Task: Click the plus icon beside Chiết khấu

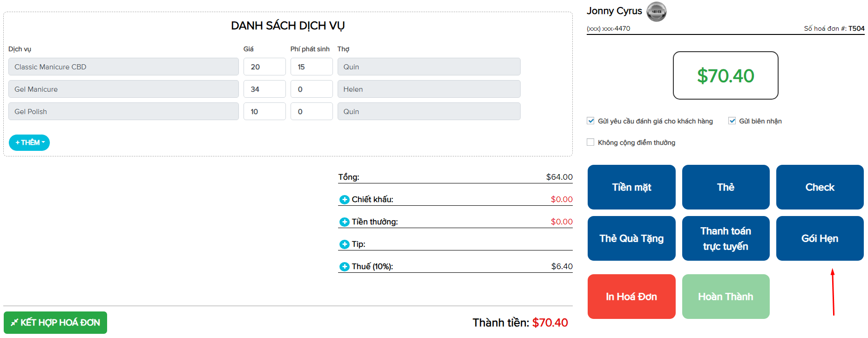Action: pyautogui.click(x=344, y=200)
